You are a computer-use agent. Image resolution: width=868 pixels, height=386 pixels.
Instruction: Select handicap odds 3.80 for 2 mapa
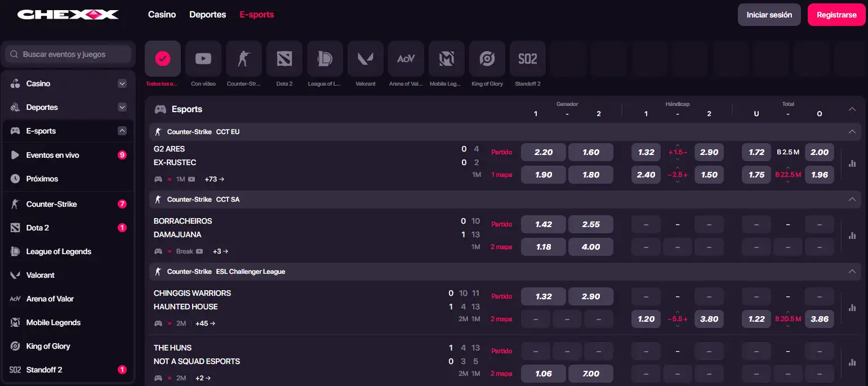(x=709, y=319)
